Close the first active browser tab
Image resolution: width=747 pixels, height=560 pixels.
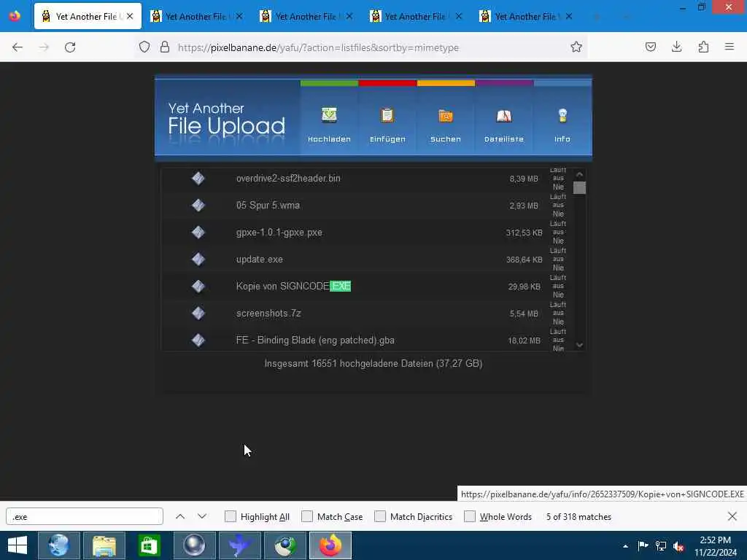click(130, 16)
